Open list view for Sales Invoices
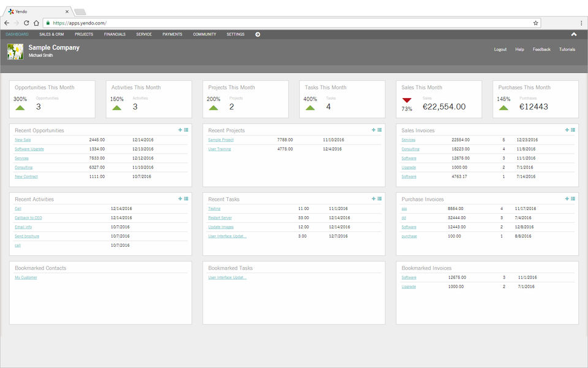The image size is (588, 368). [x=573, y=130]
